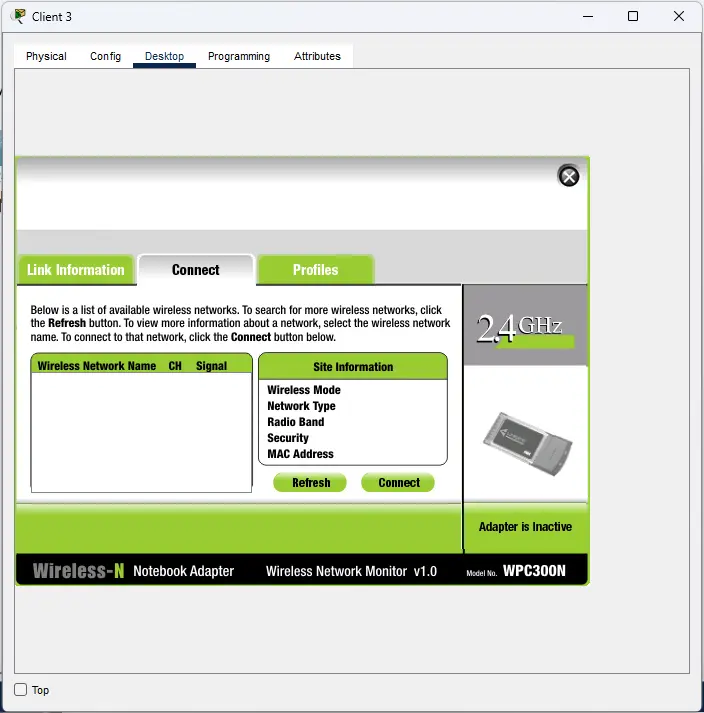Close the Client 3 window
This screenshot has height=713, width=704.
coord(679,16)
